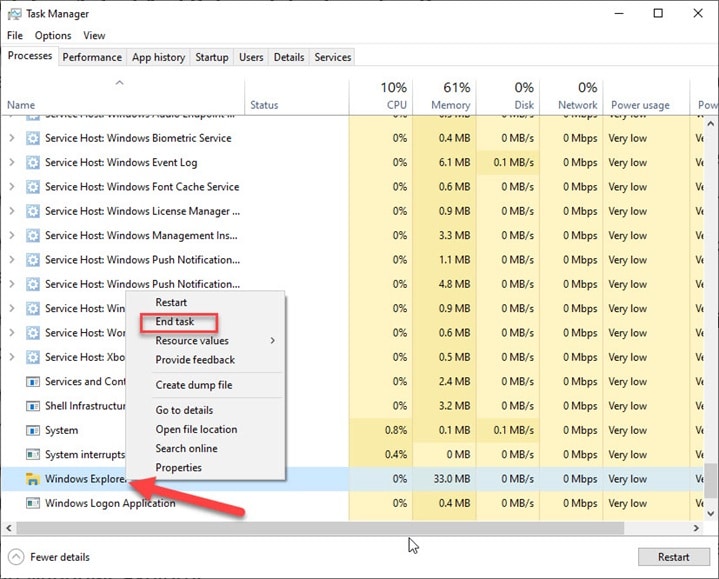Image resolution: width=719 pixels, height=579 pixels.
Task: Expand the Service Host: Wor... row
Action: tap(12, 332)
